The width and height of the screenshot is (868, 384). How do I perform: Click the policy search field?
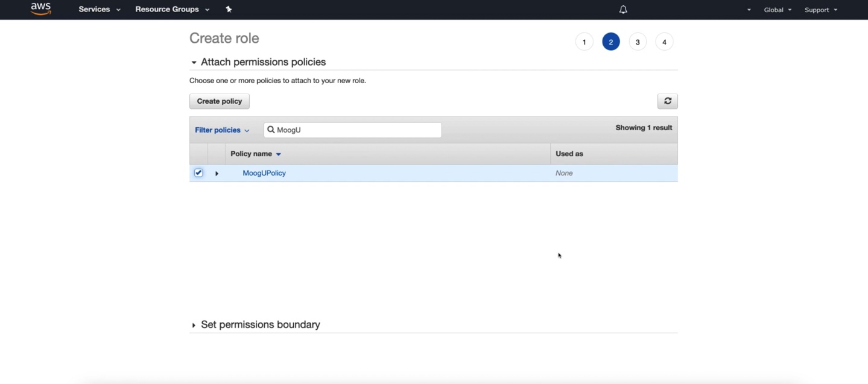353,130
